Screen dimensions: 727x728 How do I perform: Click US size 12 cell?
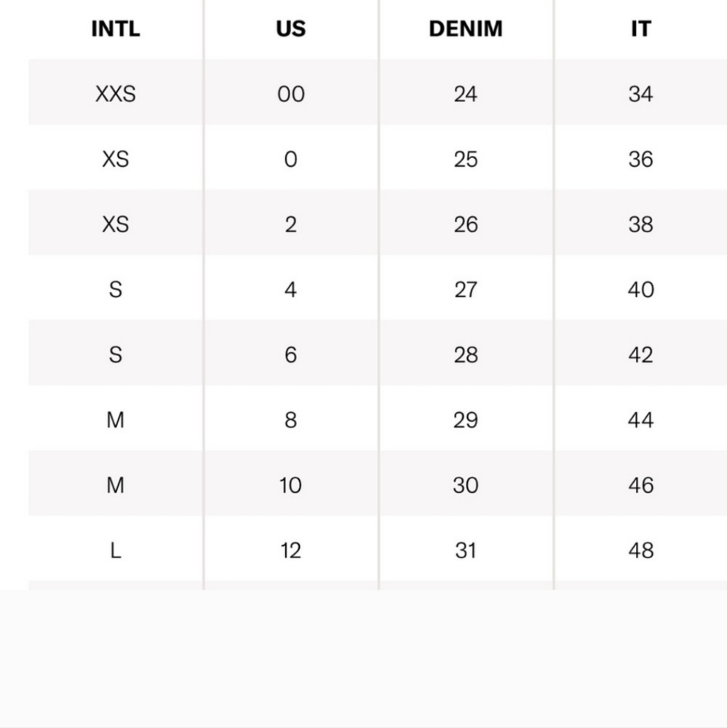(290, 550)
